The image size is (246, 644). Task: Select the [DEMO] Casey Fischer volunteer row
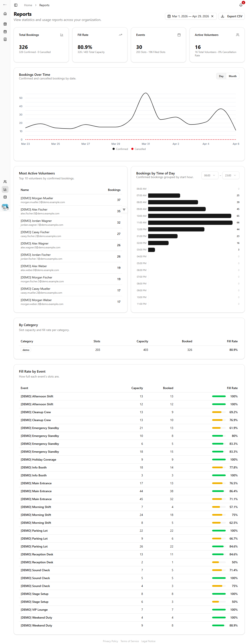[71, 234]
